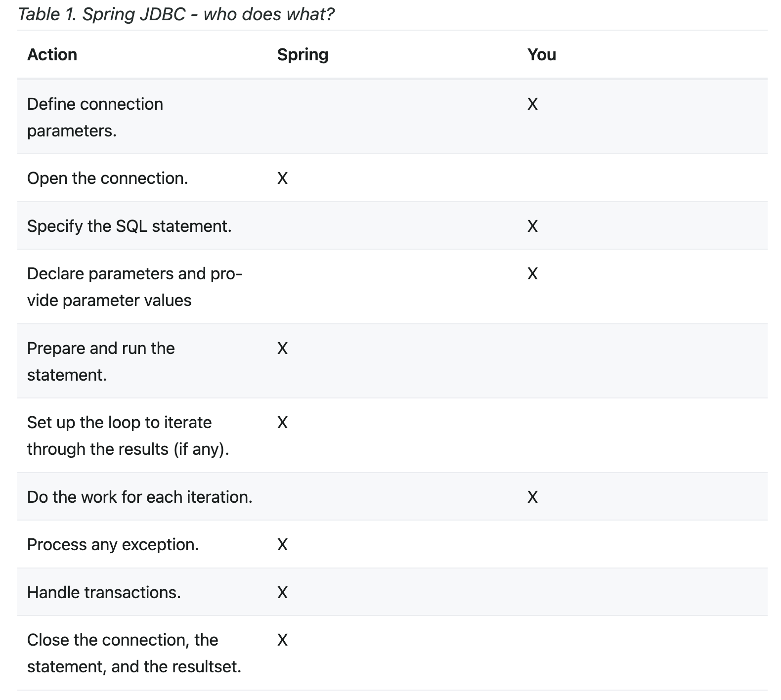Click the 'Action' column header
This screenshot has width=781, height=700.
(x=52, y=54)
